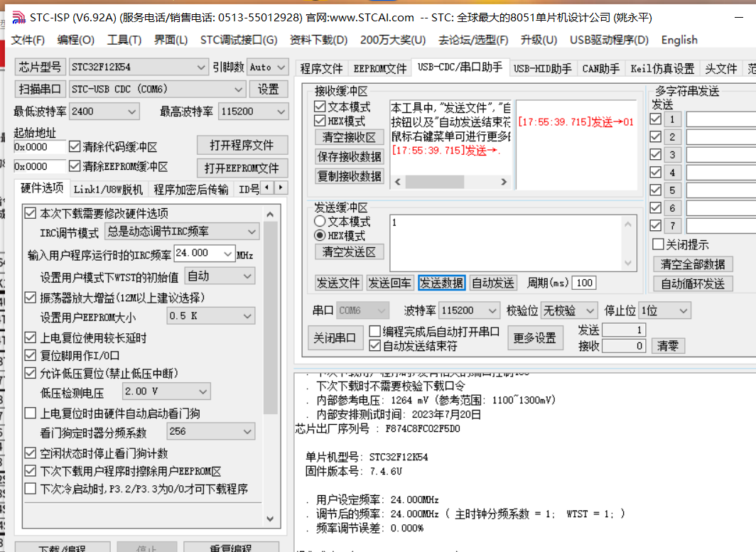Open 文件(F) menu

(28, 40)
